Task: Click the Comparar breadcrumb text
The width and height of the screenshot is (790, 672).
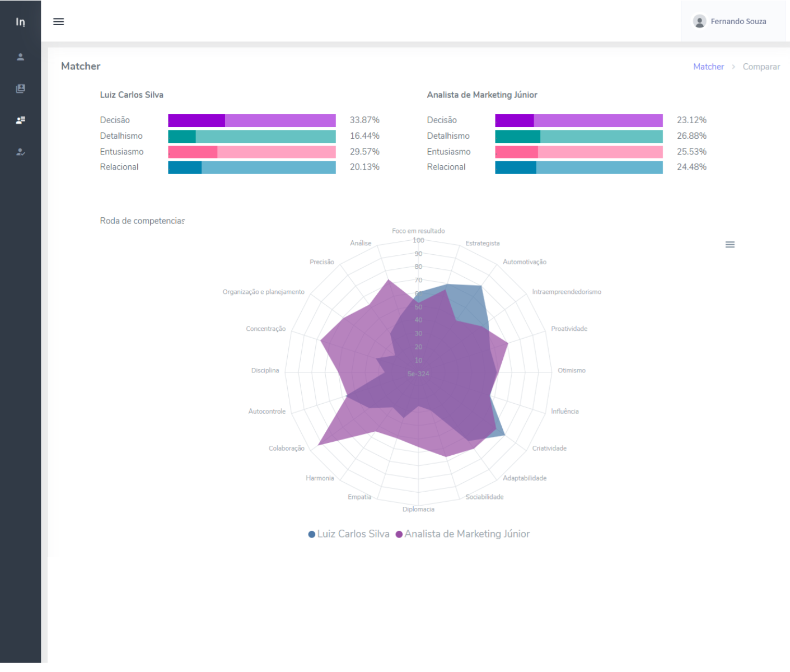Action: (761, 67)
